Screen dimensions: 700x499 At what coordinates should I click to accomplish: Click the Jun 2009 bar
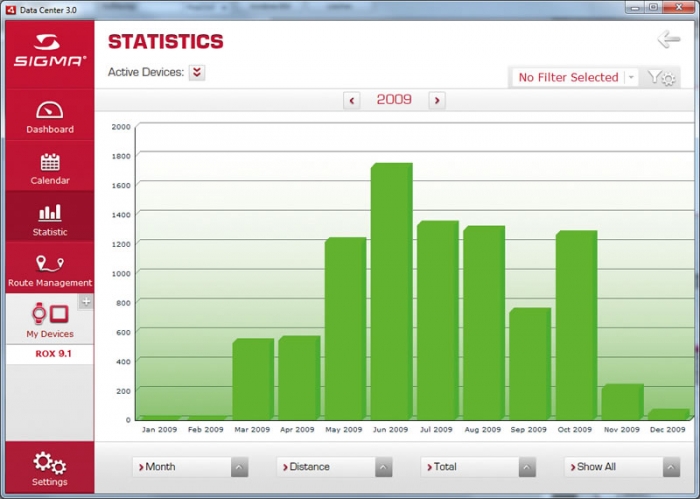[392, 291]
